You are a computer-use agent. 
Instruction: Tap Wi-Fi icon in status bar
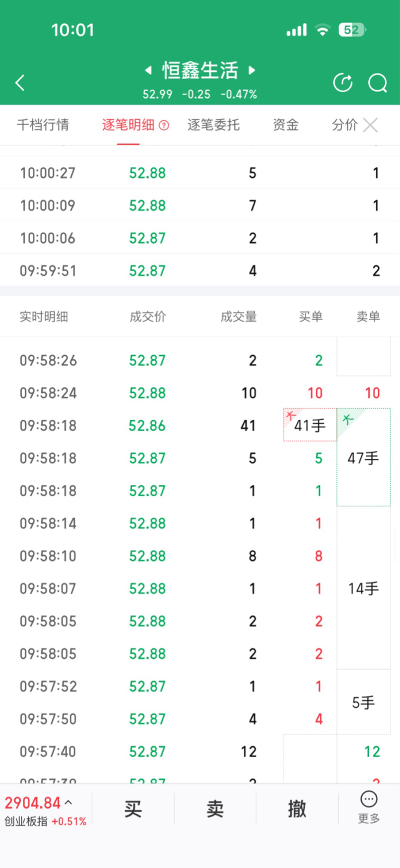323,30
